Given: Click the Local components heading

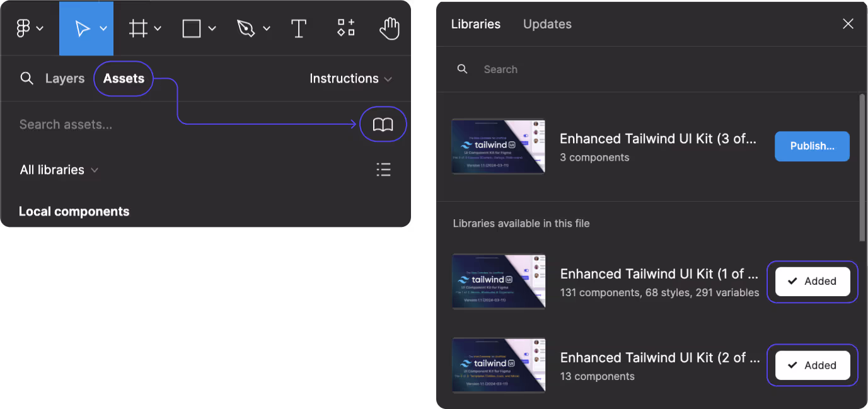Looking at the screenshot, I should coord(74,212).
